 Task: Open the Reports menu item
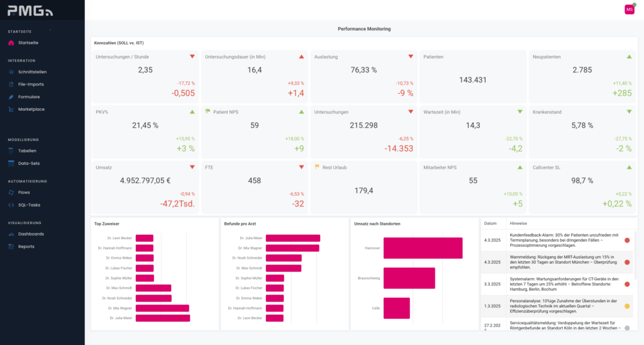pyautogui.click(x=26, y=247)
